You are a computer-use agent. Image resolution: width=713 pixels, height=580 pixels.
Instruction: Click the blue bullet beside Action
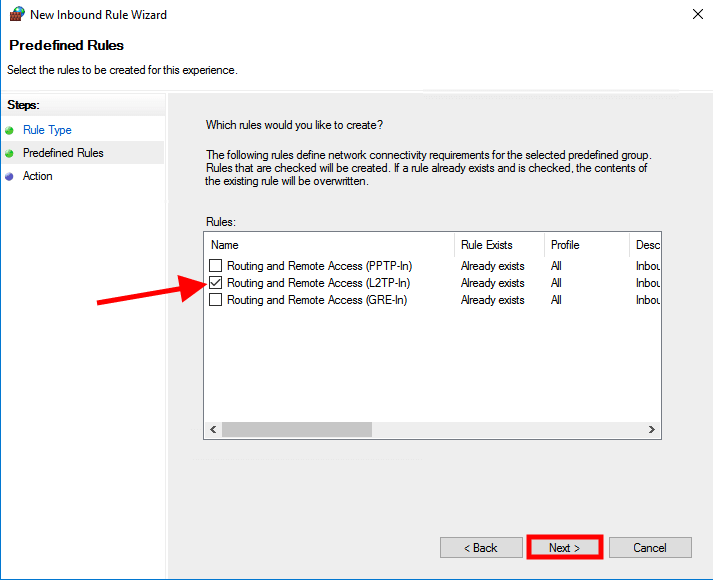point(10,176)
